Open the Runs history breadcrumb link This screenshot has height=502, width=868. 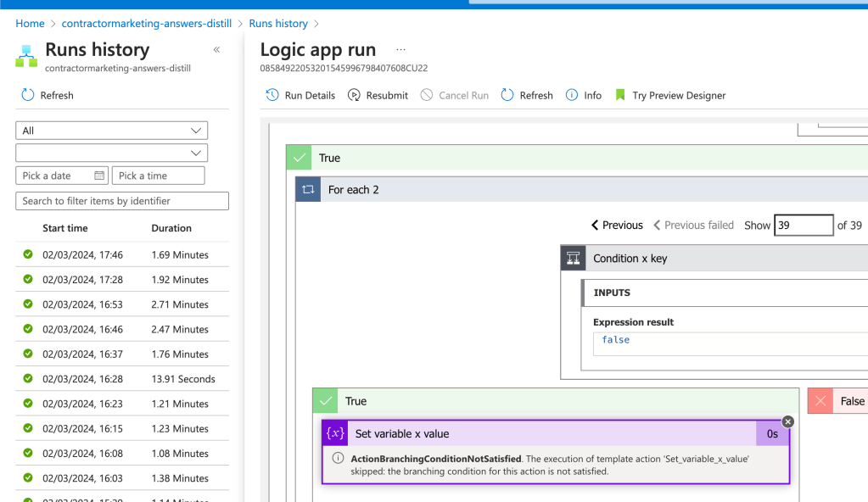[278, 23]
